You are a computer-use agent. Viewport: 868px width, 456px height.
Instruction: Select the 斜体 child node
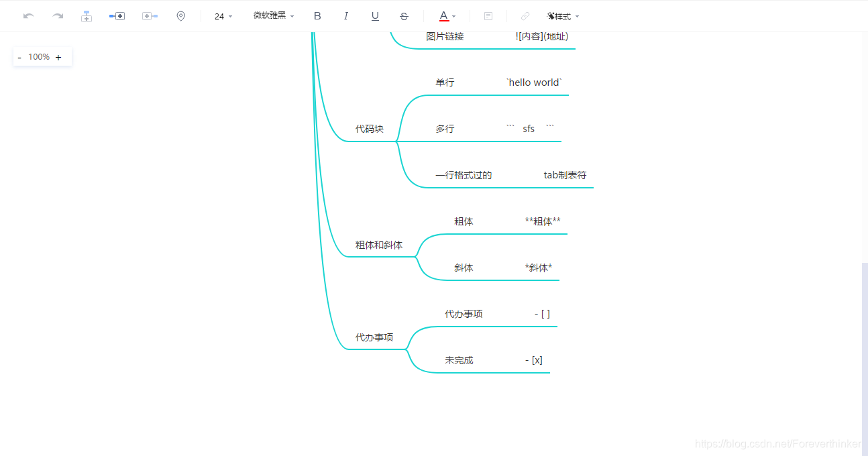coord(464,268)
